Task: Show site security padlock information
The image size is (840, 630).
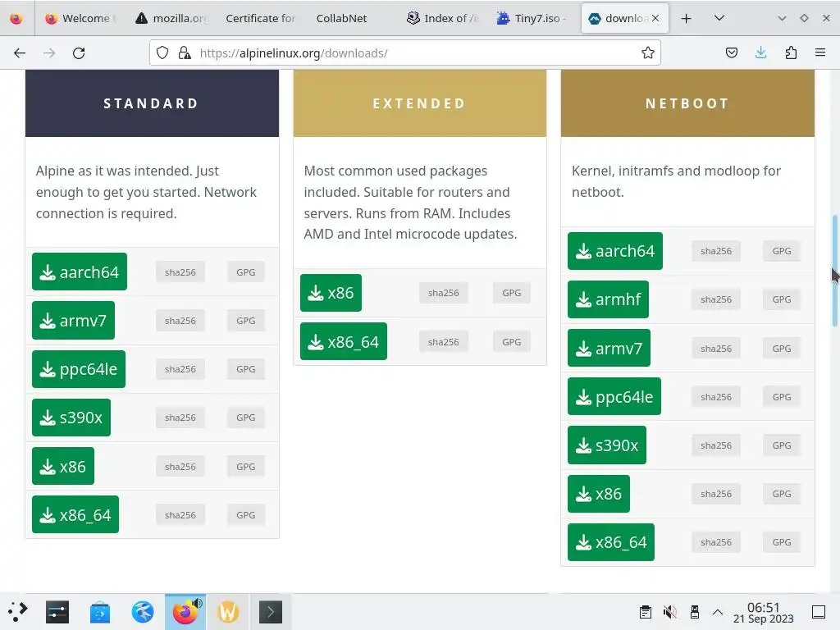Action: (x=185, y=53)
